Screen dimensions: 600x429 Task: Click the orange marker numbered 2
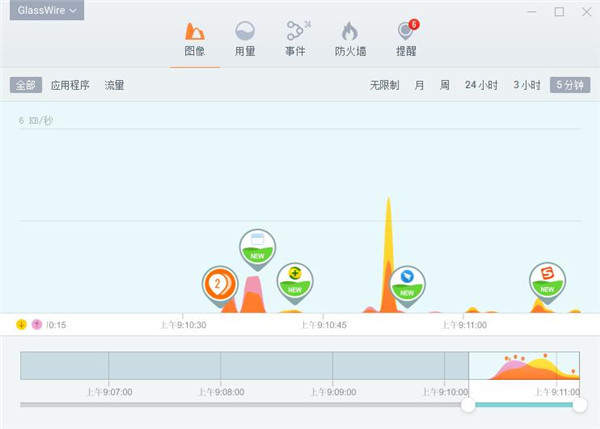pyautogui.click(x=219, y=283)
